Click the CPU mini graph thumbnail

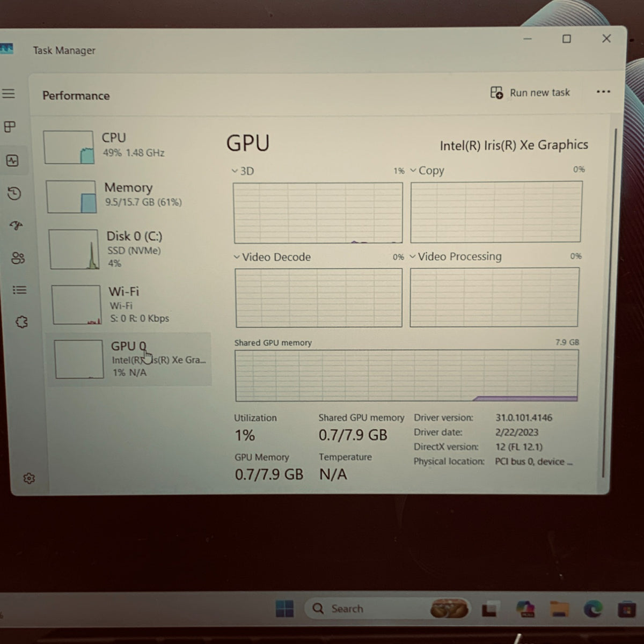pos(69,148)
